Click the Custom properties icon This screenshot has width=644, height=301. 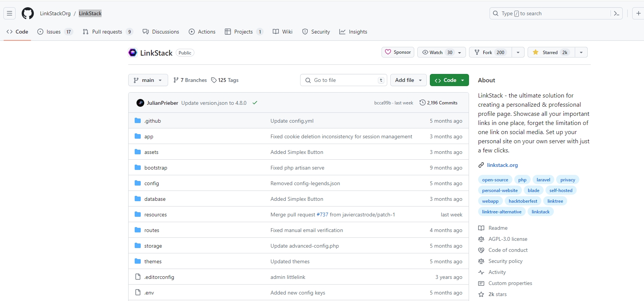pyautogui.click(x=481, y=283)
